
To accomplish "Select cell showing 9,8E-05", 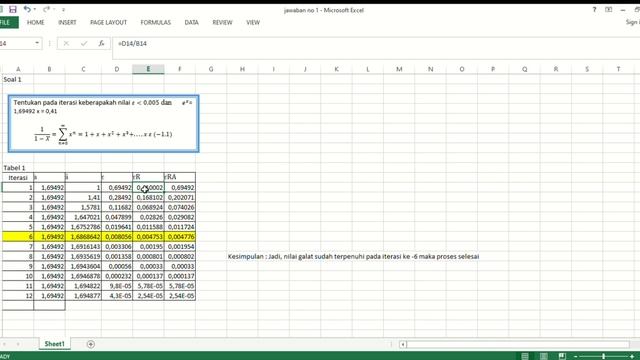I will (x=117, y=286).
